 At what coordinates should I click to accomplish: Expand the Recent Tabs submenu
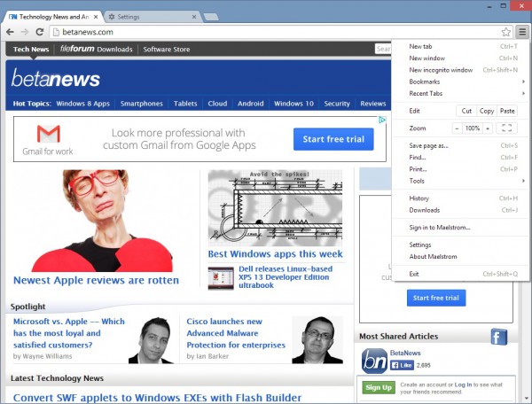[x=460, y=94]
